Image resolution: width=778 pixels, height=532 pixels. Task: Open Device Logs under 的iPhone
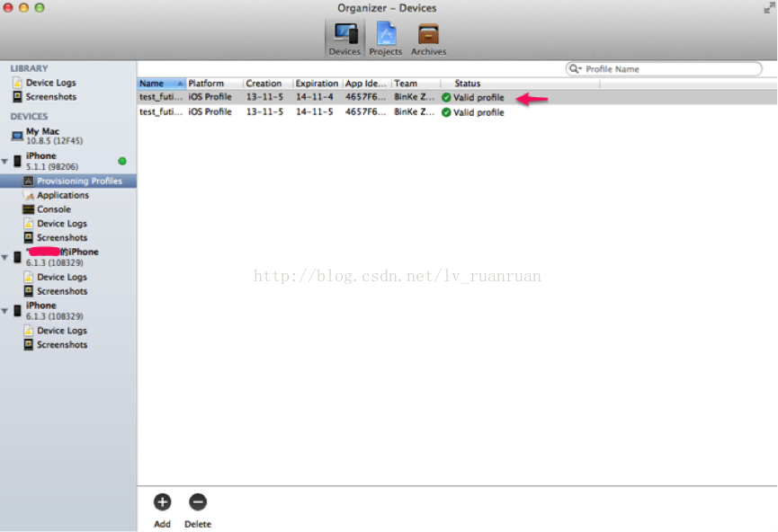pyautogui.click(x=61, y=277)
